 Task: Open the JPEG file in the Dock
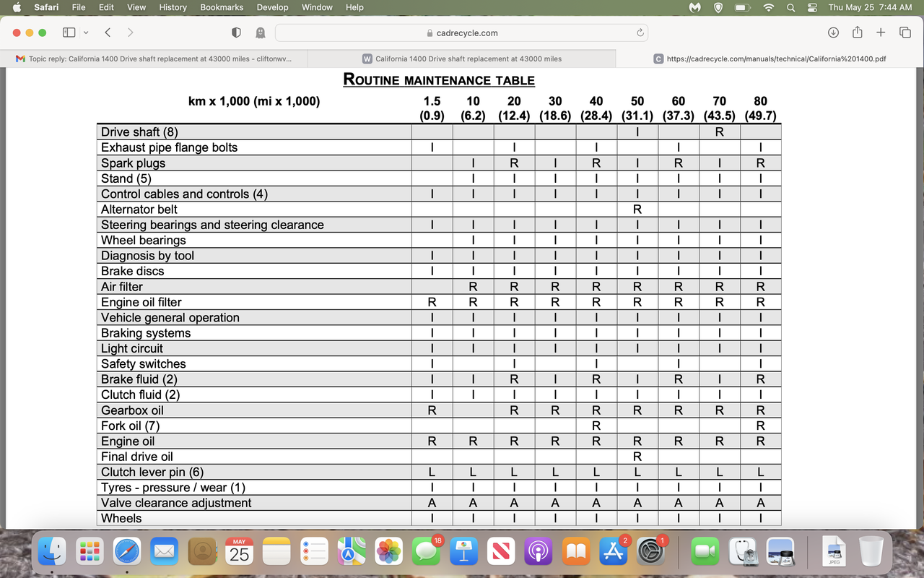[834, 552]
